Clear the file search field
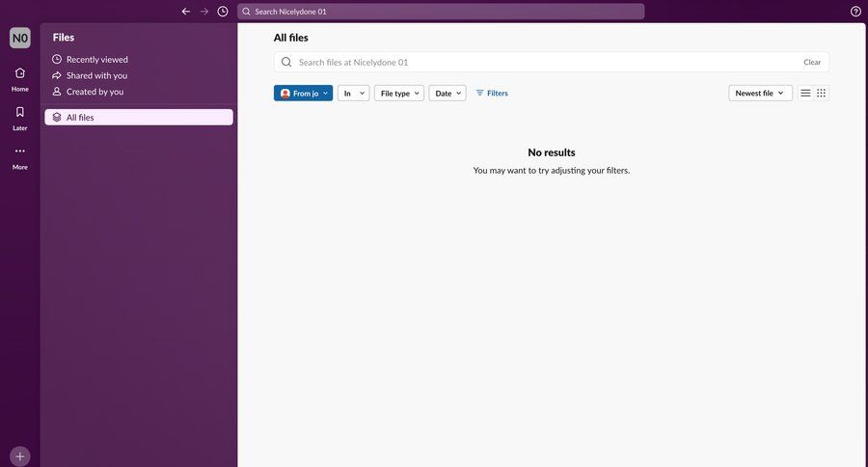Viewport: 868px width, 467px height. coord(812,62)
